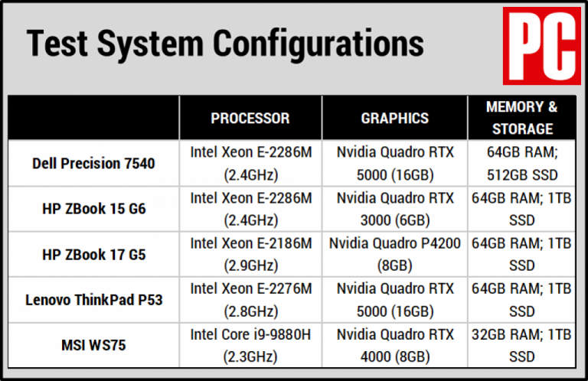Select the PROCESSOR column header
This screenshot has width=588, height=381.
[250, 119]
